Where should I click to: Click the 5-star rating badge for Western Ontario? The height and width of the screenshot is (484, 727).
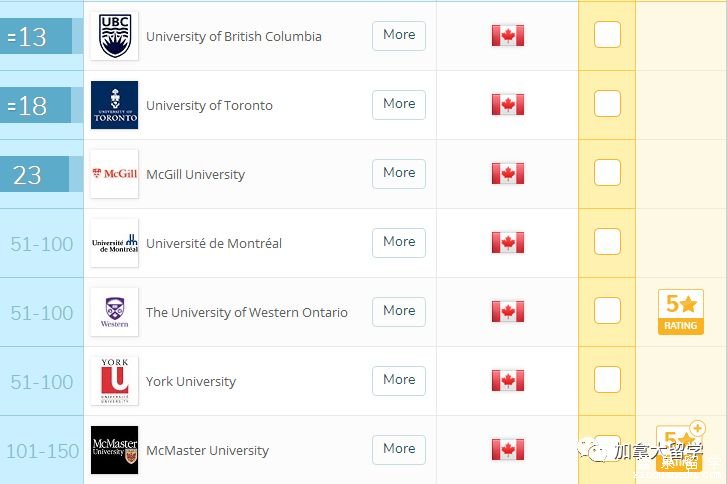tap(680, 311)
